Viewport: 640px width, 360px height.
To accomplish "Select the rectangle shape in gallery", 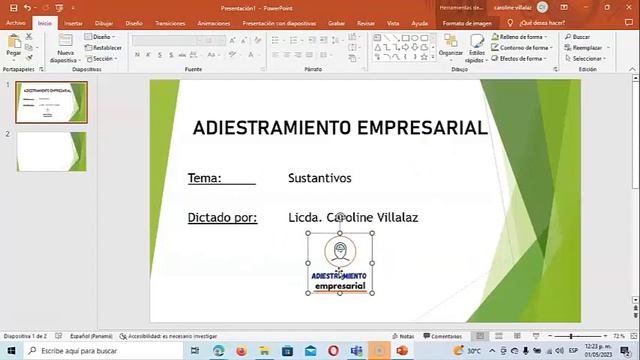I will (x=406, y=38).
